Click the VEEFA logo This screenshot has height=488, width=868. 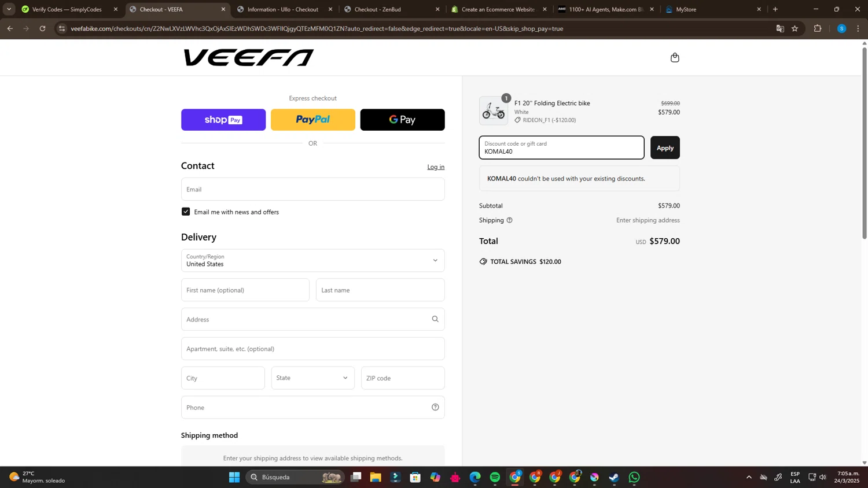(x=249, y=57)
